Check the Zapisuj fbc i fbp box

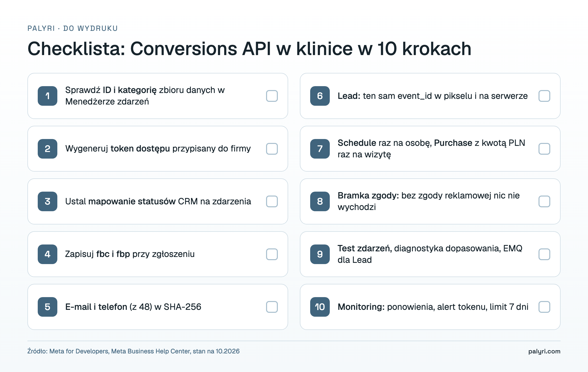point(272,254)
